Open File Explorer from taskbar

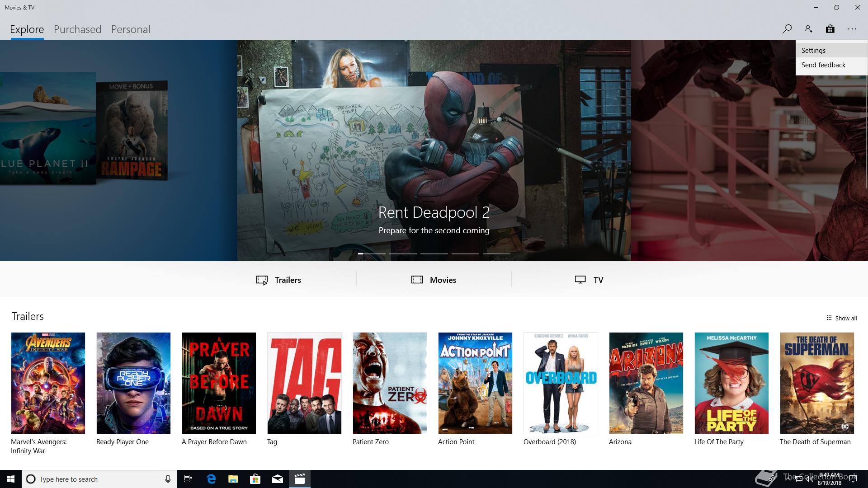coord(233,479)
